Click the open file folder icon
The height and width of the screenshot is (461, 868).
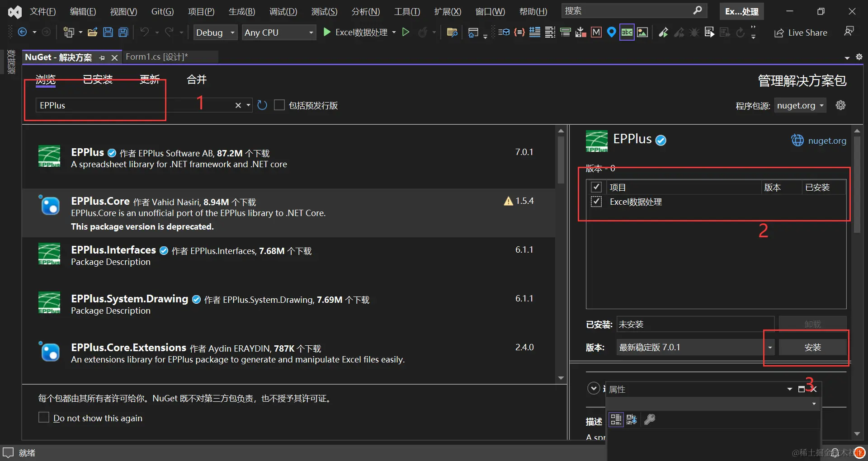click(93, 32)
